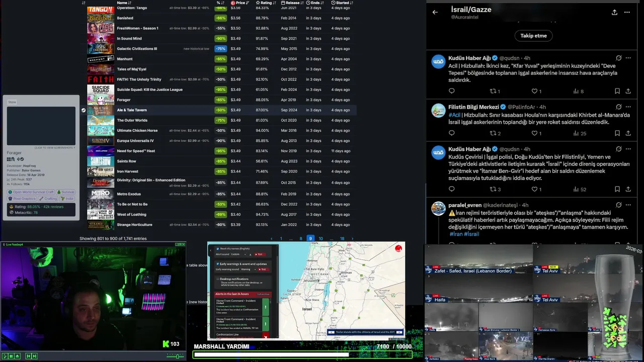Enable Desktop notifications checkbox

click(x=217, y=279)
